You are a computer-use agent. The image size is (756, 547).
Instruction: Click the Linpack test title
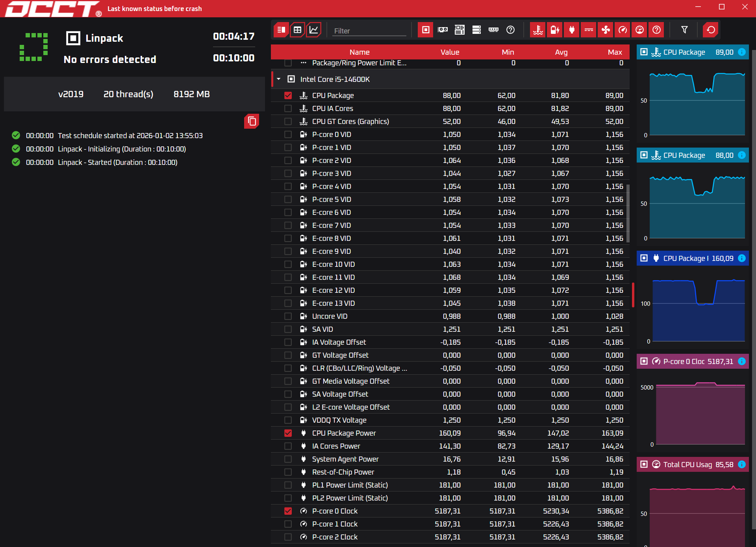click(104, 38)
